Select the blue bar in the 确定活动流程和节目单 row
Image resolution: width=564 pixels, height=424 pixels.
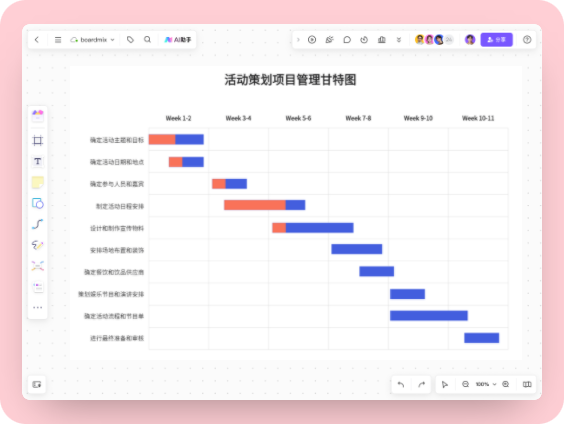tap(429, 315)
